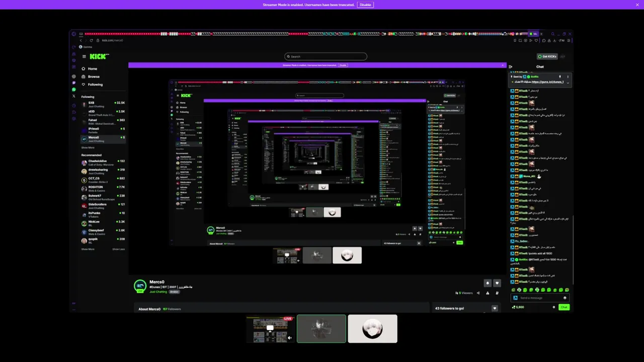644x362 pixels.
Task: Disable Streamer Mode in the top banner
Action: pos(365,5)
